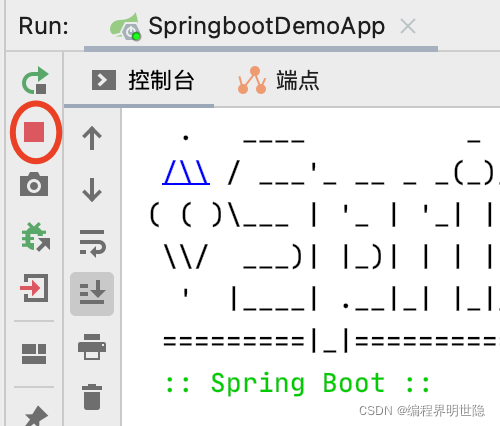The image size is (500, 426).
Task: Click the Exit icon with red arrow
Action: (x=34, y=288)
